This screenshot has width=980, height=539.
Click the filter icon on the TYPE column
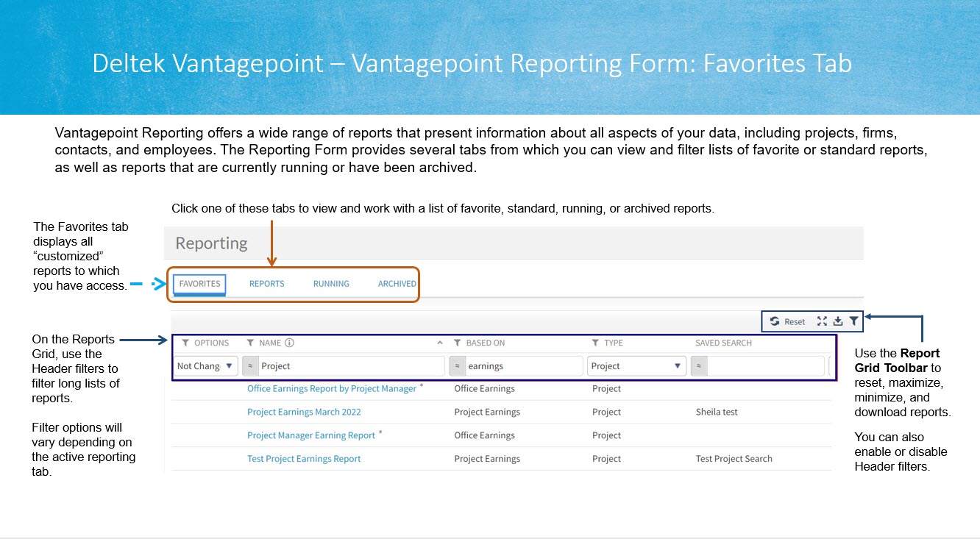[594, 343]
